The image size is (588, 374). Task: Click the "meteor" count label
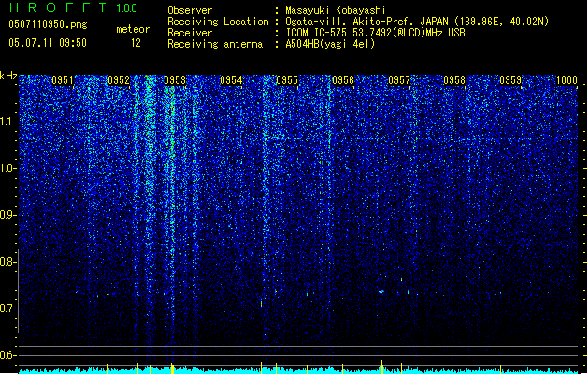133,29
